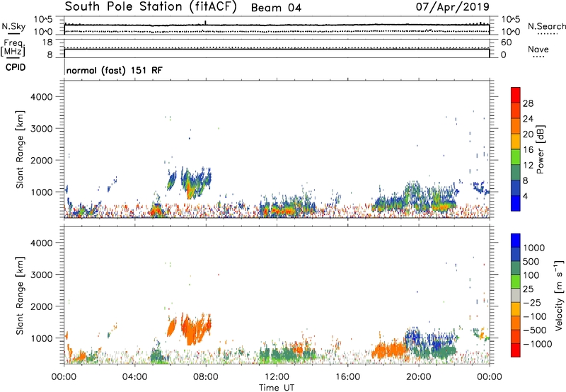Click the yellow segment of power colorbar
566x392 pixels.
click(516, 142)
